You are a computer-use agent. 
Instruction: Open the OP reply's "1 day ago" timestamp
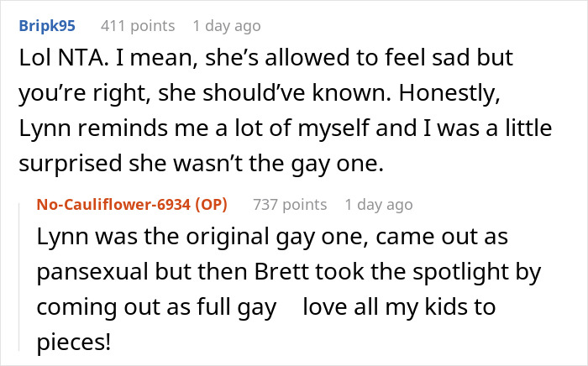(x=378, y=205)
